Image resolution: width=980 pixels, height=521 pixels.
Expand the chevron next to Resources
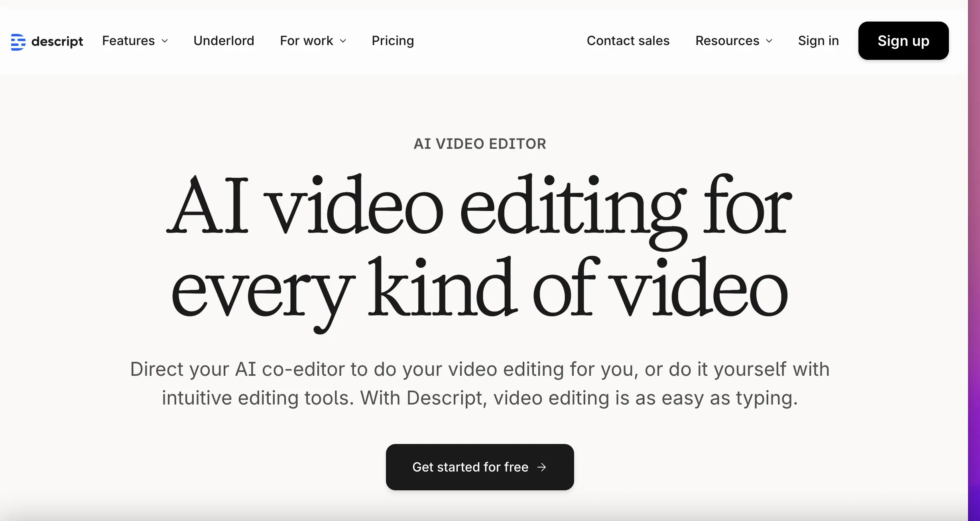(769, 41)
